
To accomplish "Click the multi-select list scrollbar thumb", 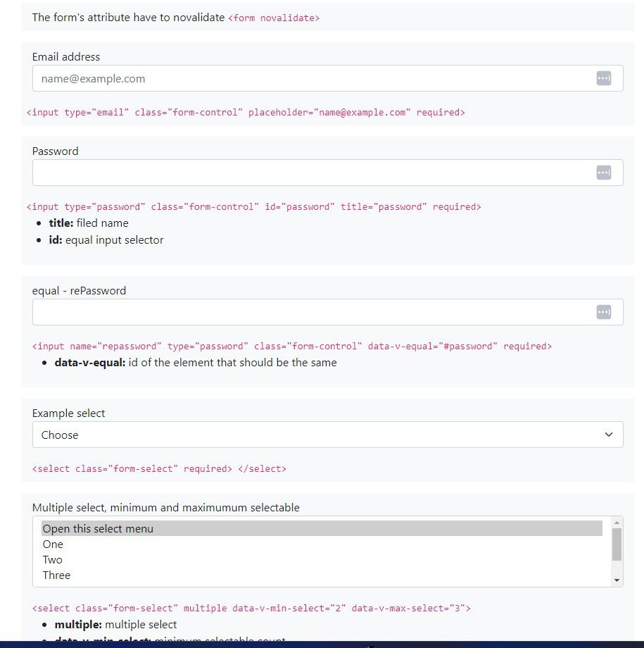I will point(617,544).
